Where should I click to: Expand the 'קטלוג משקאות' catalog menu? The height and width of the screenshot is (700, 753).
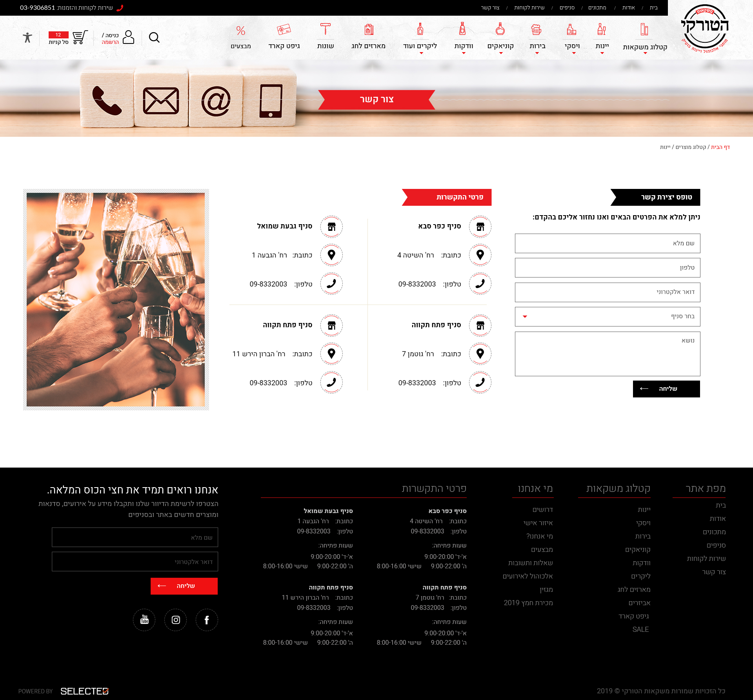tap(645, 47)
